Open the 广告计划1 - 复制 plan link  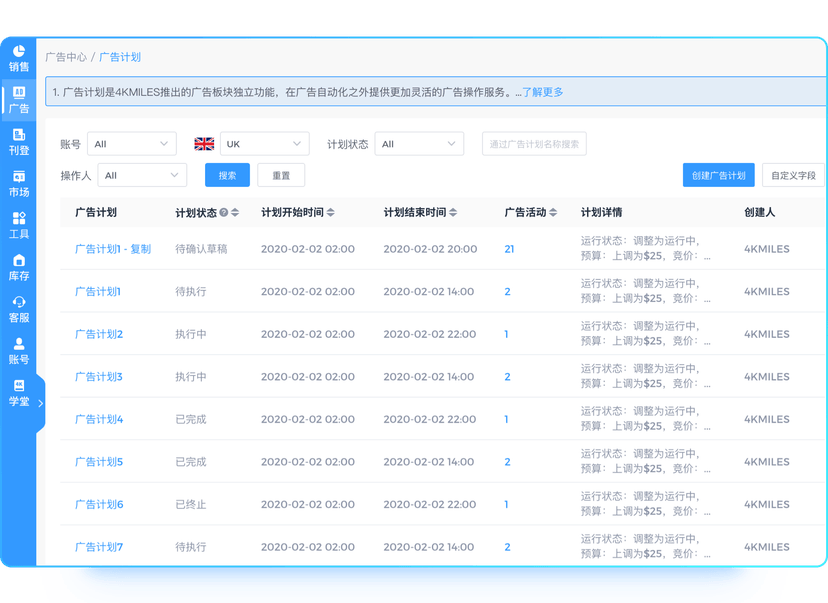pyautogui.click(x=113, y=249)
